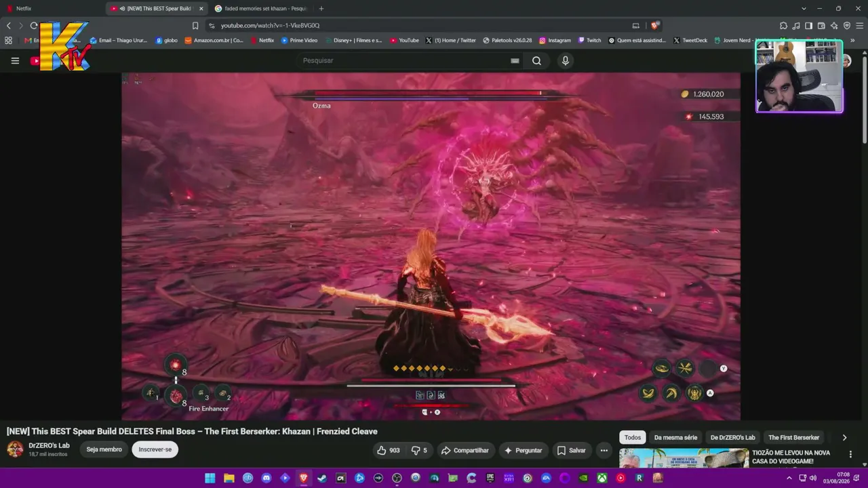Open options menu for TIOZÃO video

[850, 454]
